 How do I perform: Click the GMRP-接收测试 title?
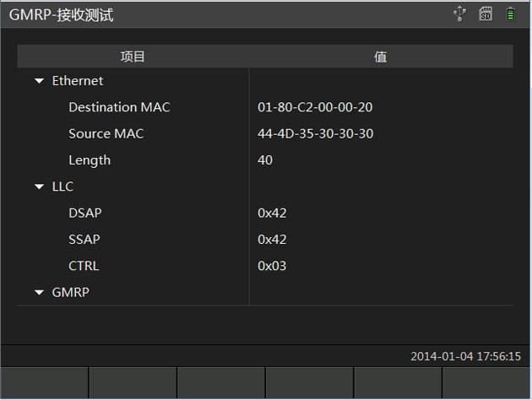[61, 15]
